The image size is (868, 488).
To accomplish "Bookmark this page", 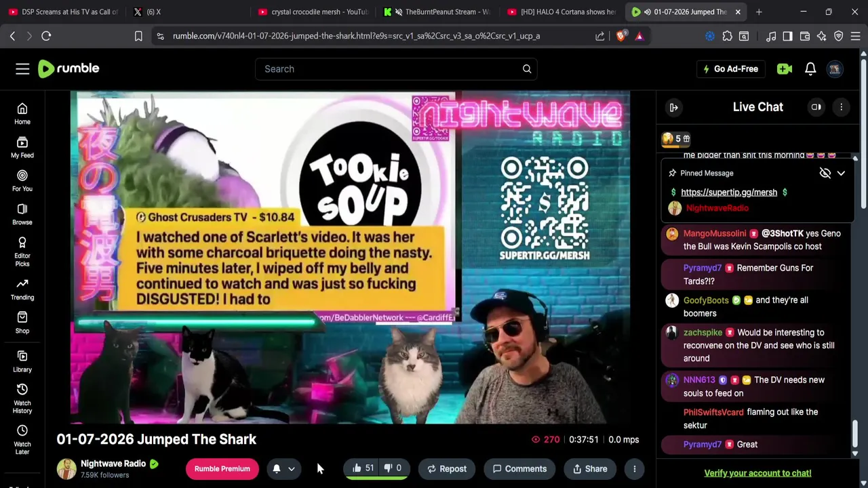I will [x=138, y=36].
